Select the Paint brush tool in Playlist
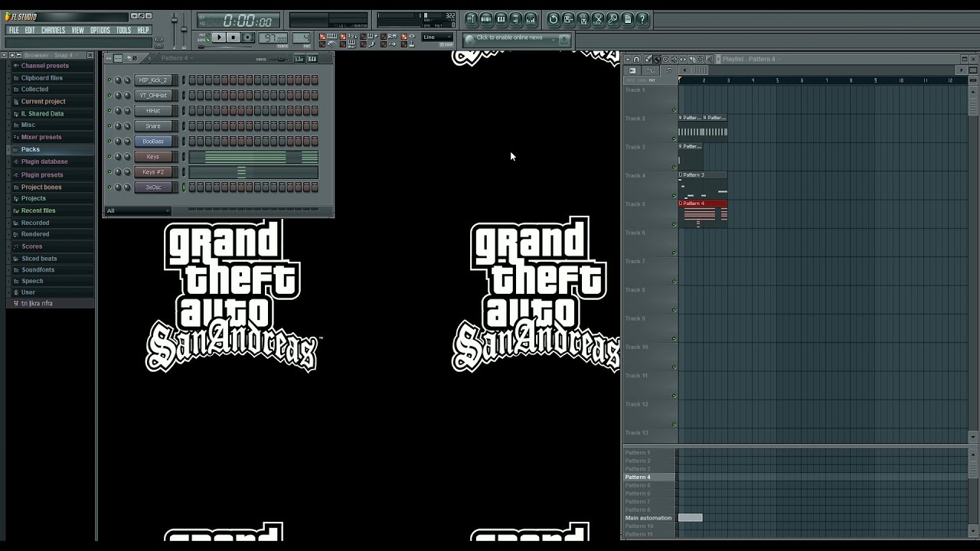The height and width of the screenshot is (551, 980). pyautogui.click(x=657, y=59)
